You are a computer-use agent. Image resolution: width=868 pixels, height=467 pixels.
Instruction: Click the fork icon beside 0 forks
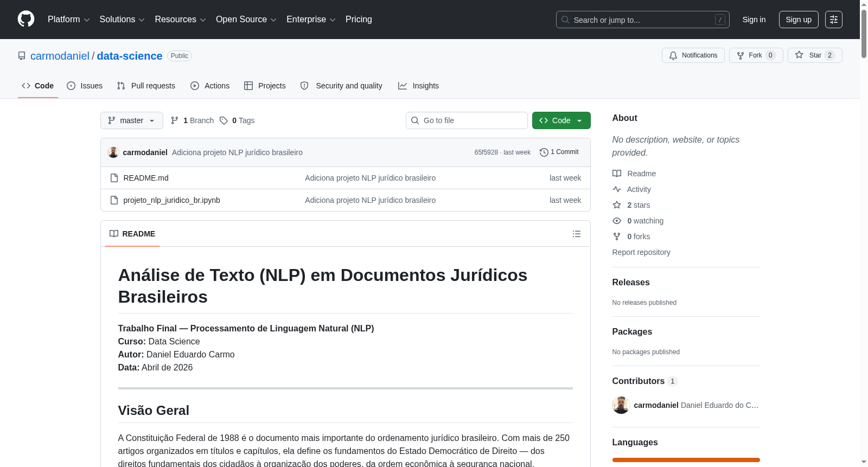point(617,236)
